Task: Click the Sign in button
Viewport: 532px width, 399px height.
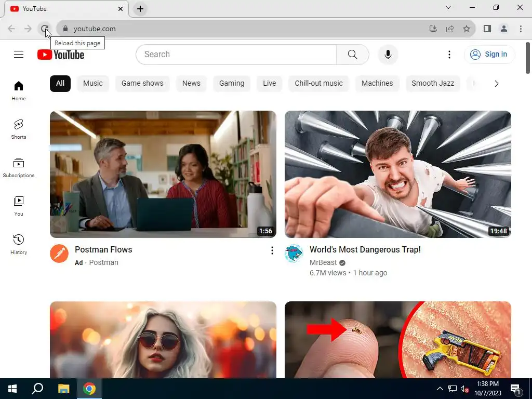Action: pos(489,54)
